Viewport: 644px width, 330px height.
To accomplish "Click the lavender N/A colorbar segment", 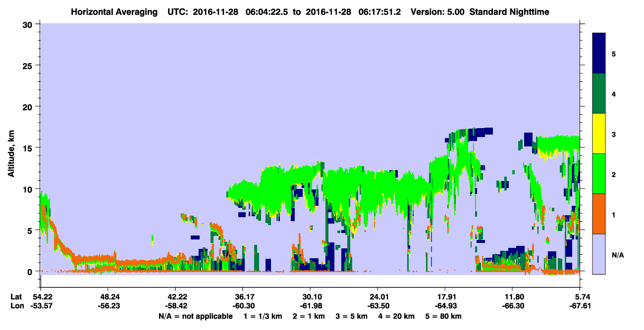I will click(599, 254).
